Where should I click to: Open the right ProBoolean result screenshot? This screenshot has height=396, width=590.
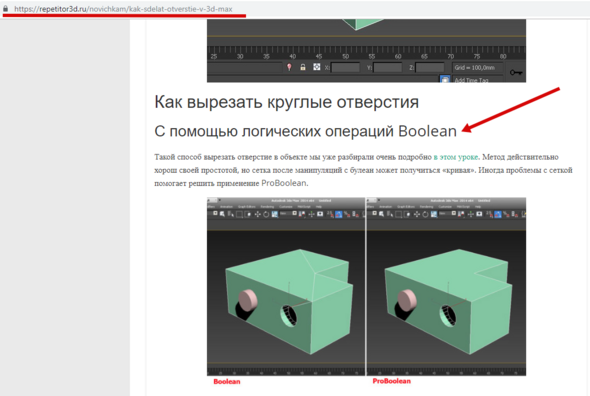pos(446,286)
